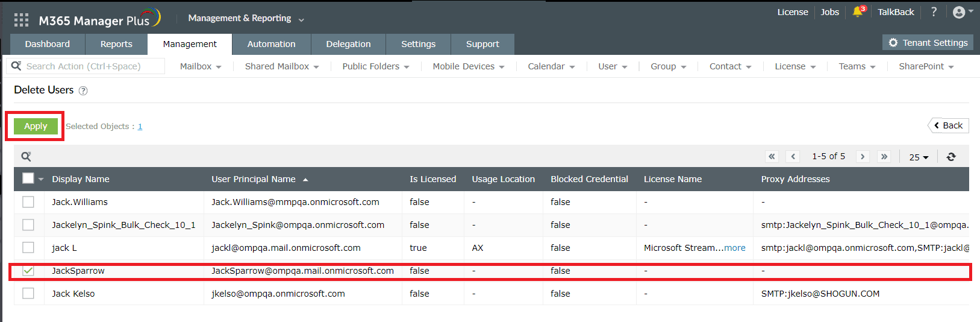Open the page size 25 dropdown
The height and width of the screenshot is (322, 980).
tap(919, 157)
